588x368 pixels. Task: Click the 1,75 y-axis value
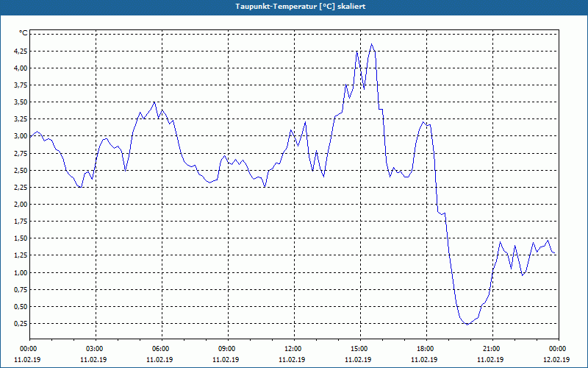click(21, 222)
